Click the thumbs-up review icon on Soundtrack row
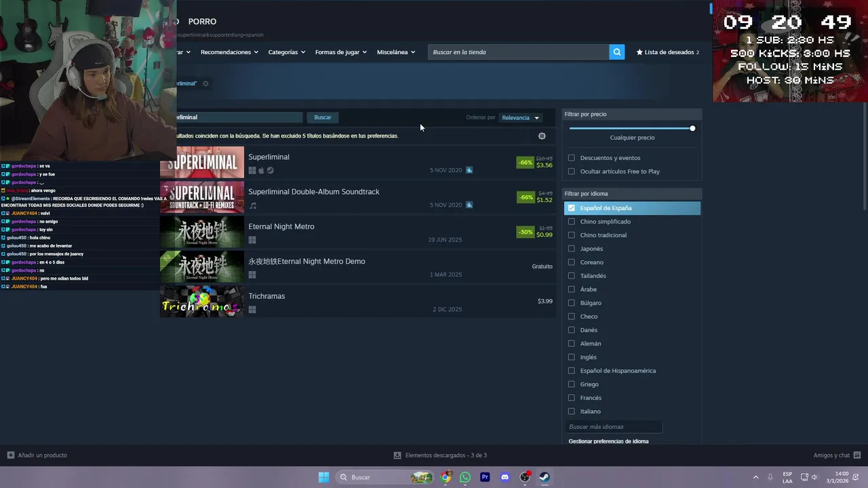Viewport: 868px width, 488px height. point(469,205)
